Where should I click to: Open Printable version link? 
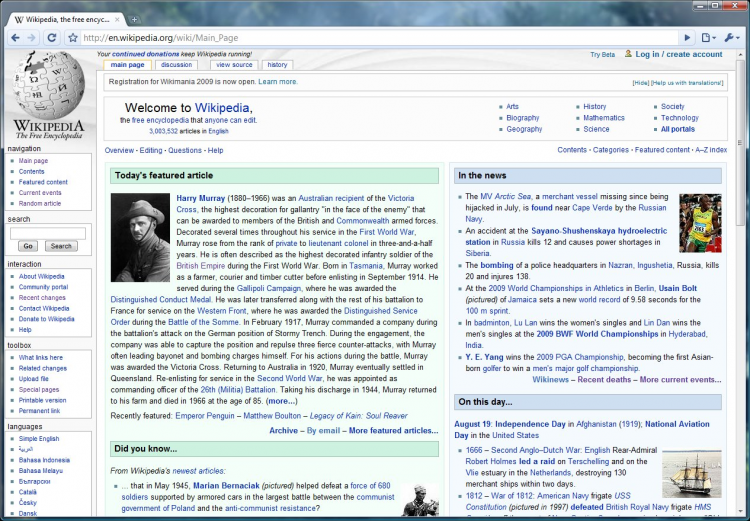(x=43, y=400)
